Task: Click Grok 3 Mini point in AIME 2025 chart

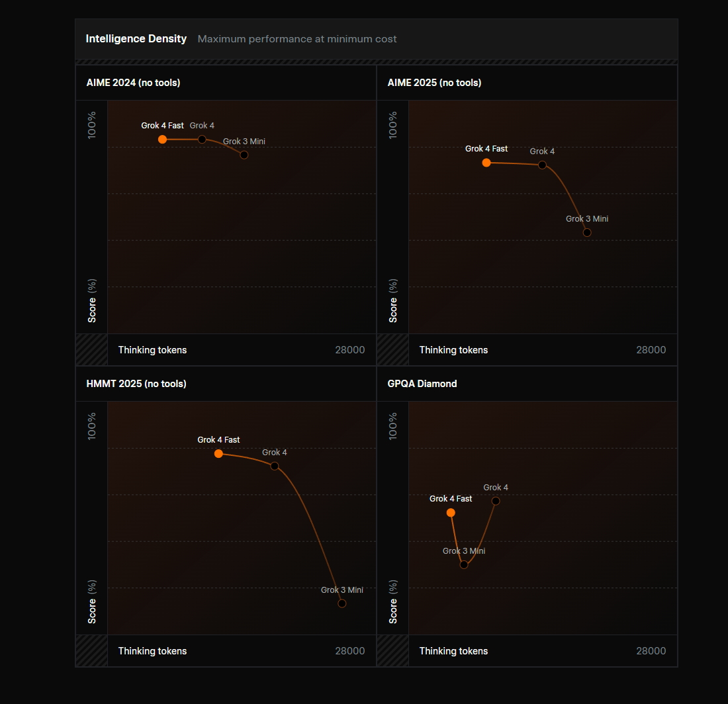Action: (587, 232)
